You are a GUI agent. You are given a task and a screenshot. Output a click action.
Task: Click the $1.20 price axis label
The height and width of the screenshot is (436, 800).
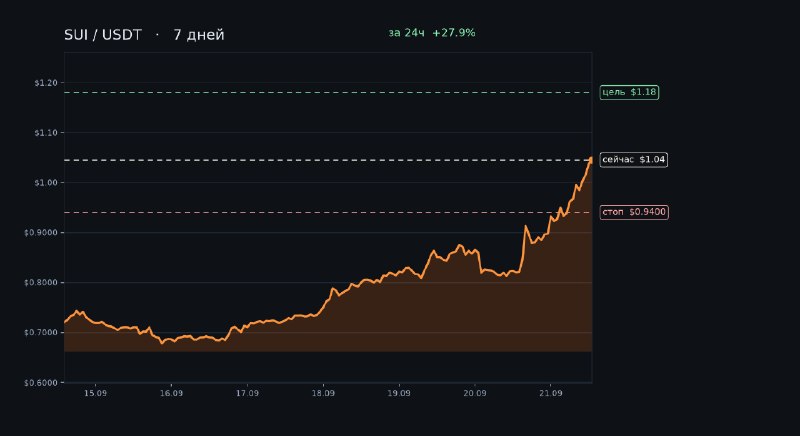[46, 83]
